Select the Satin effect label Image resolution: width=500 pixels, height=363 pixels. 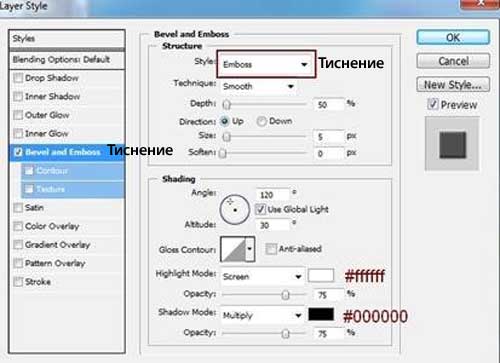[34, 208]
